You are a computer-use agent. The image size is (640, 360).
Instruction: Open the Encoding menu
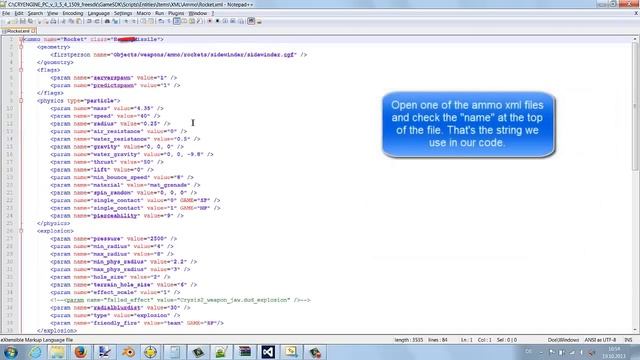coord(73,13)
